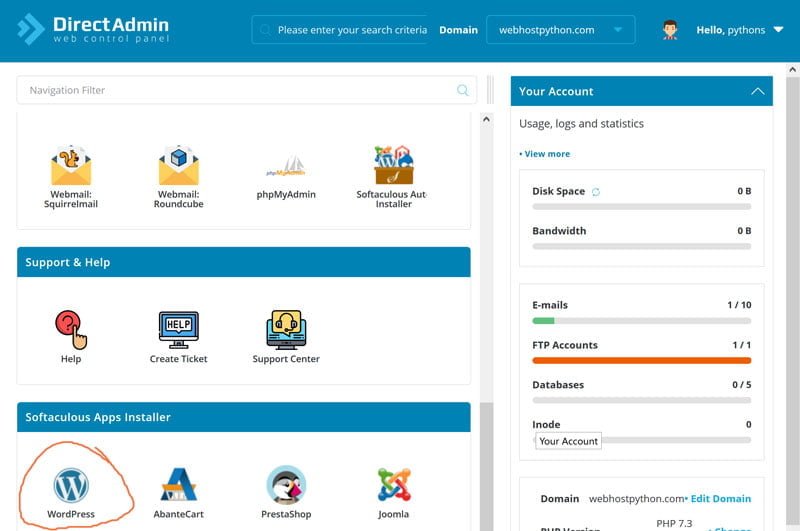This screenshot has width=800, height=531.
Task: Click the panel divider handle
Action: (490, 90)
